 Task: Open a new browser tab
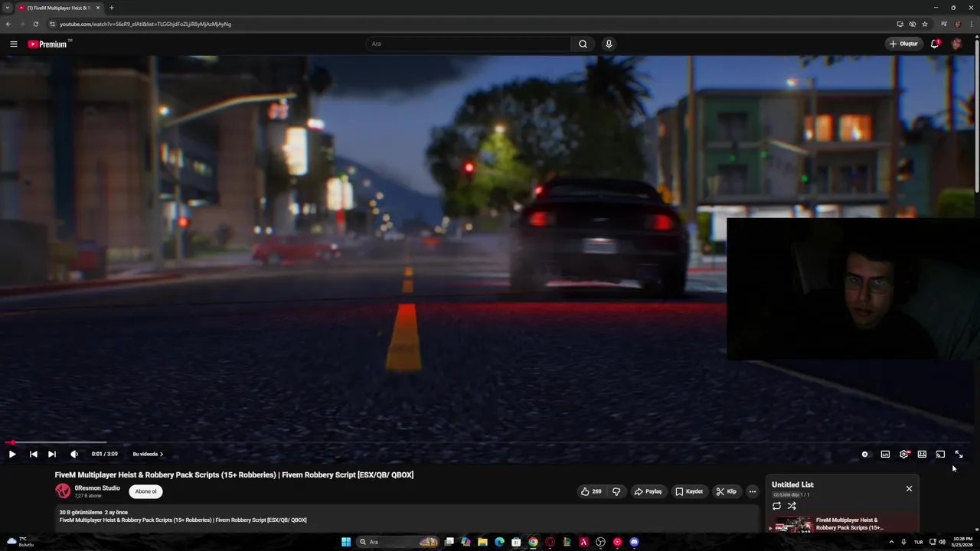112,8
